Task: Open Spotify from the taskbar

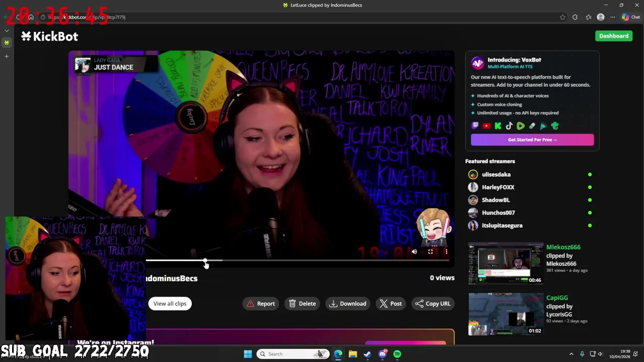Action: pyautogui.click(x=397, y=354)
